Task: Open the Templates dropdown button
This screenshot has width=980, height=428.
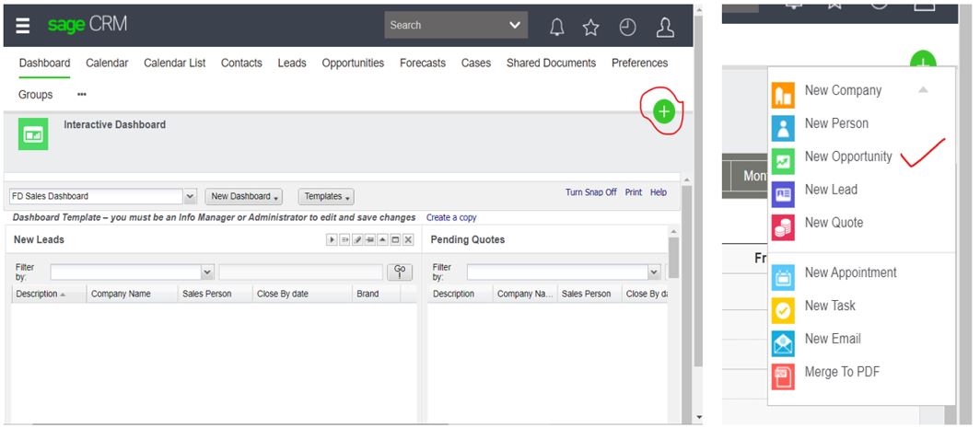Action: pyautogui.click(x=325, y=196)
